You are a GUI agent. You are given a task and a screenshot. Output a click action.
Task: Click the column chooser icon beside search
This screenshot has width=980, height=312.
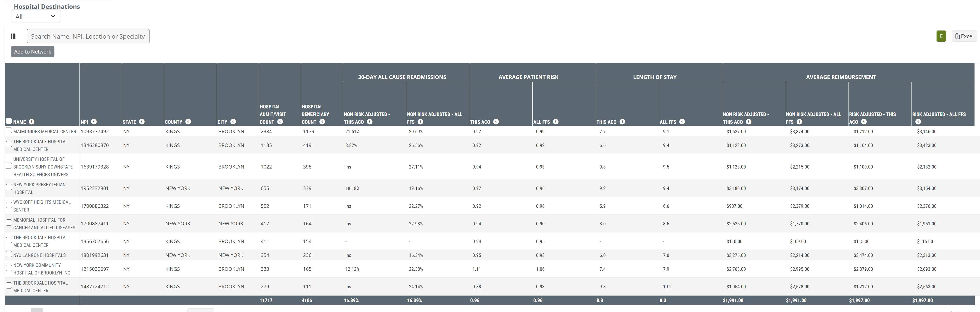coord(13,36)
